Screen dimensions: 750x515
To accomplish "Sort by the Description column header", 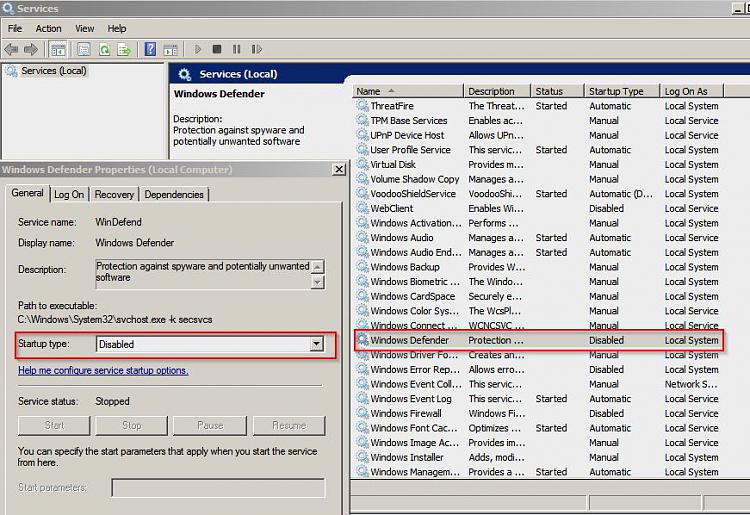I will (497, 91).
